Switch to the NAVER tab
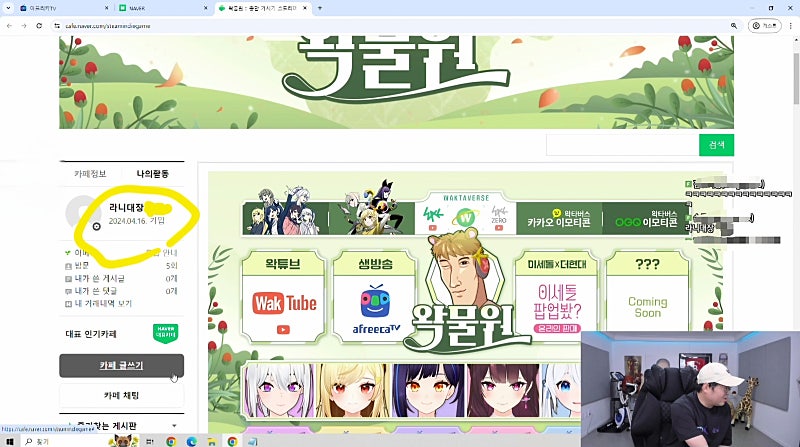Viewport: 800px width, 447px height. pyautogui.click(x=162, y=8)
